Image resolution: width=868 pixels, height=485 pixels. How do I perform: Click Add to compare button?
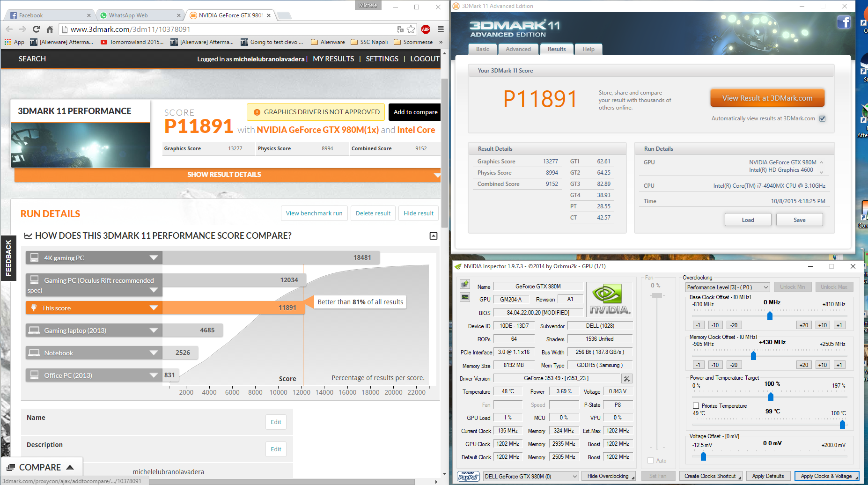pos(415,112)
